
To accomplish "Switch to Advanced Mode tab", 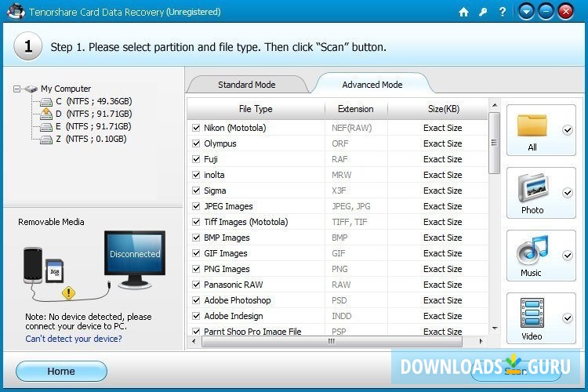I will click(x=372, y=85).
